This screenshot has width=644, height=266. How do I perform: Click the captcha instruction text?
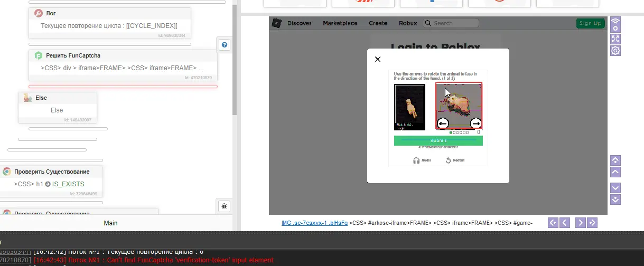coord(435,76)
